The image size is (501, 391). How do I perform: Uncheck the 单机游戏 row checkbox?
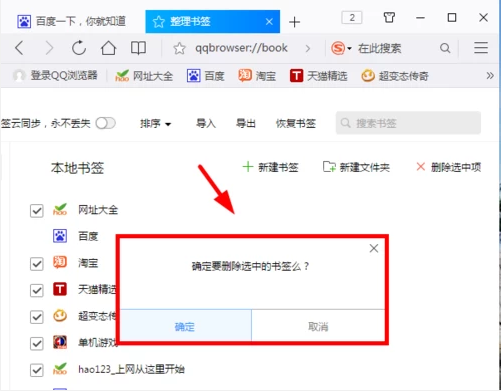pyautogui.click(x=37, y=344)
